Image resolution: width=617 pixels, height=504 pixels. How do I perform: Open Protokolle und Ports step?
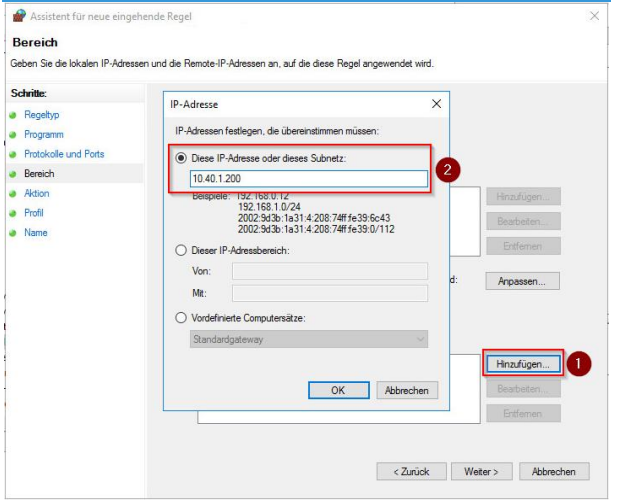pos(64,154)
